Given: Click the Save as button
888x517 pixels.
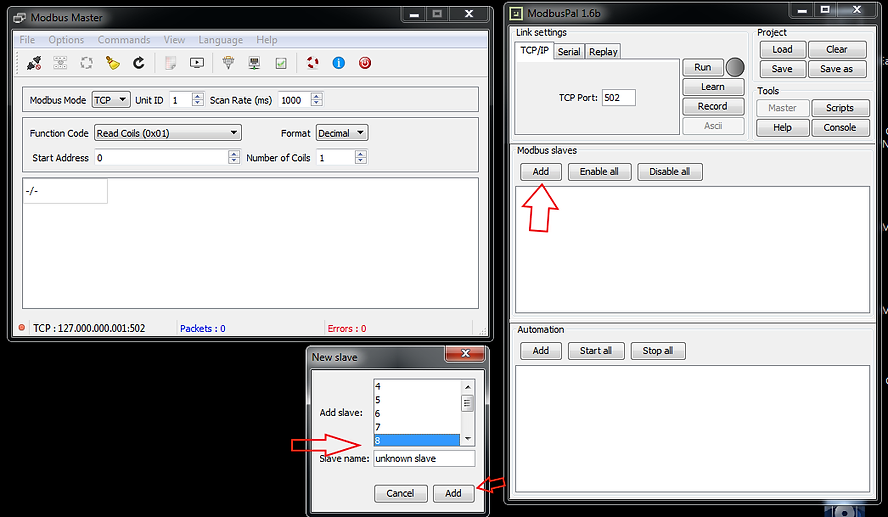Looking at the screenshot, I should pyautogui.click(x=837, y=69).
